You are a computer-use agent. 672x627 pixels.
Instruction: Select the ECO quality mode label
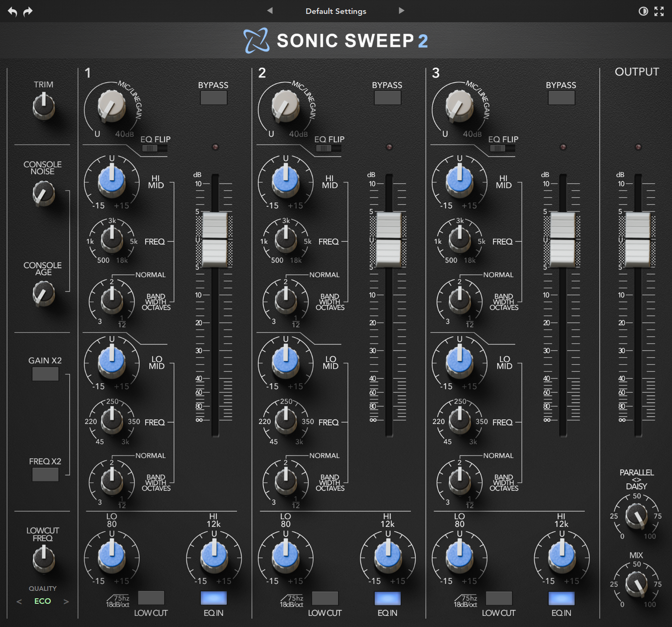(x=42, y=601)
